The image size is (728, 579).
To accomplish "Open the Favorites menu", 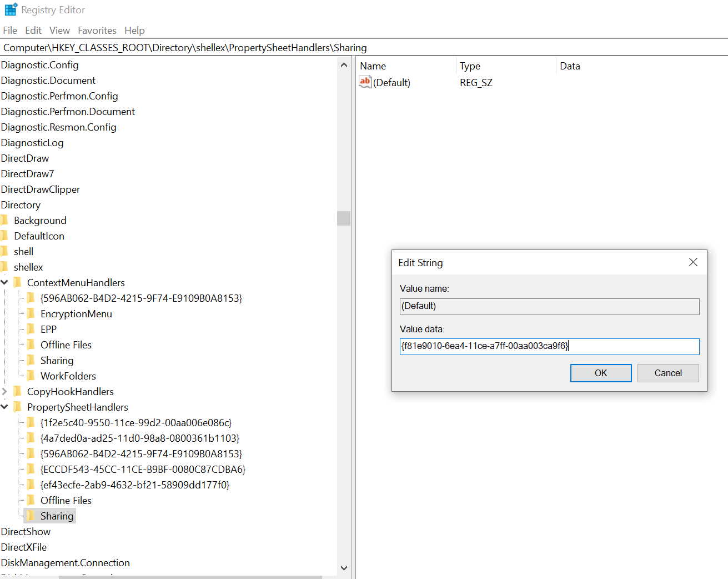I will [x=97, y=31].
